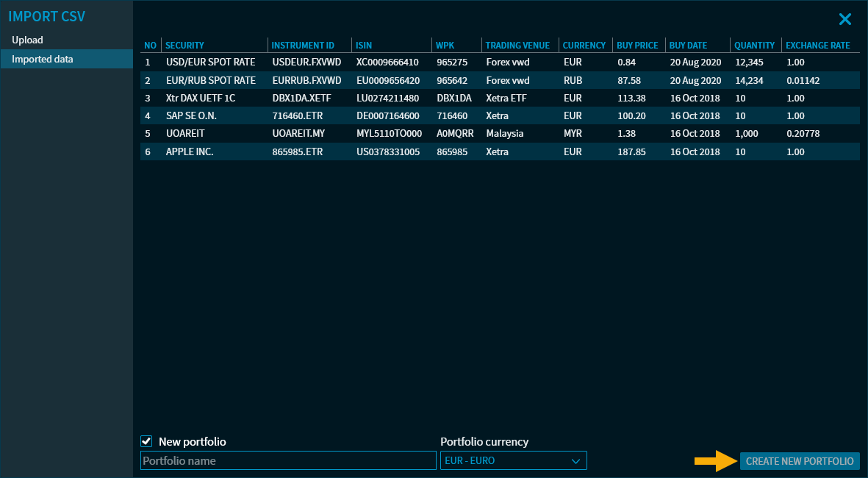Sort table by Trading Venue header
The height and width of the screenshot is (478, 868).
517,46
